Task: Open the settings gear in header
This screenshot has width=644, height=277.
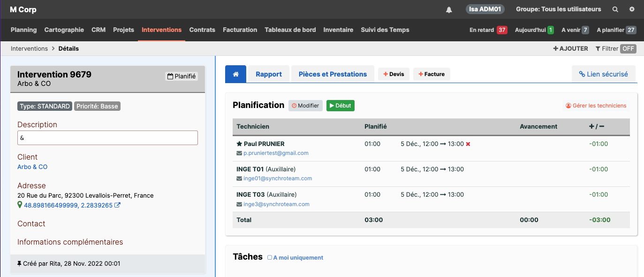Action: click(632, 9)
